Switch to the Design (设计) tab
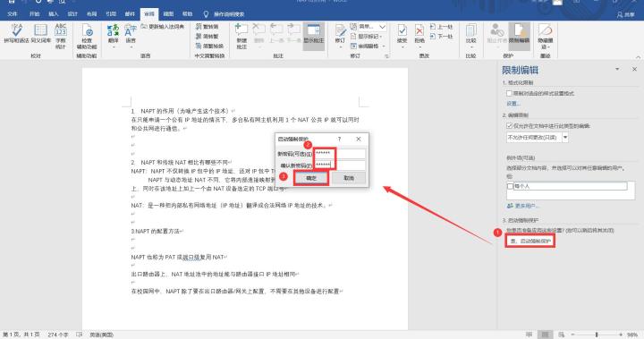Image resolution: width=644 pixels, height=339 pixels. [72, 14]
